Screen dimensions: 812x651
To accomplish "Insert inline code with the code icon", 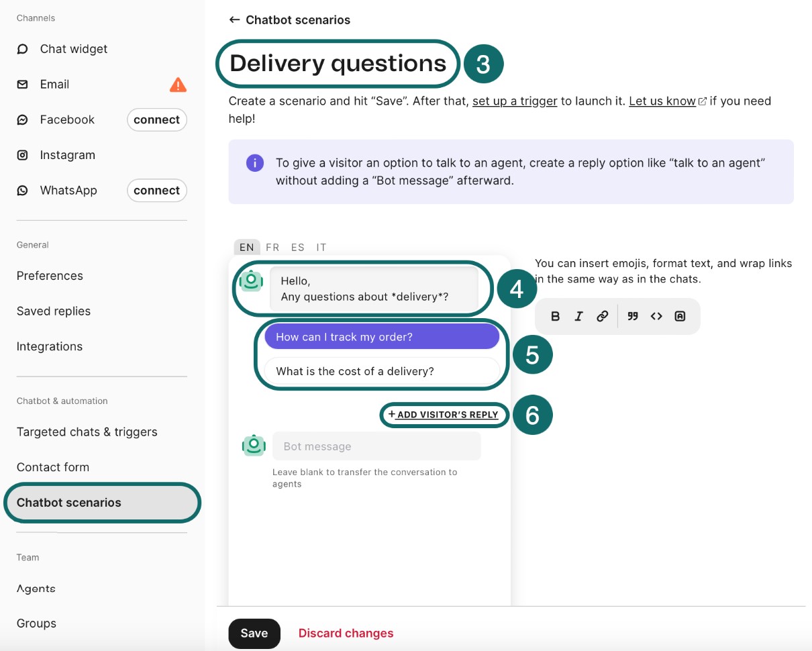I will tap(656, 316).
